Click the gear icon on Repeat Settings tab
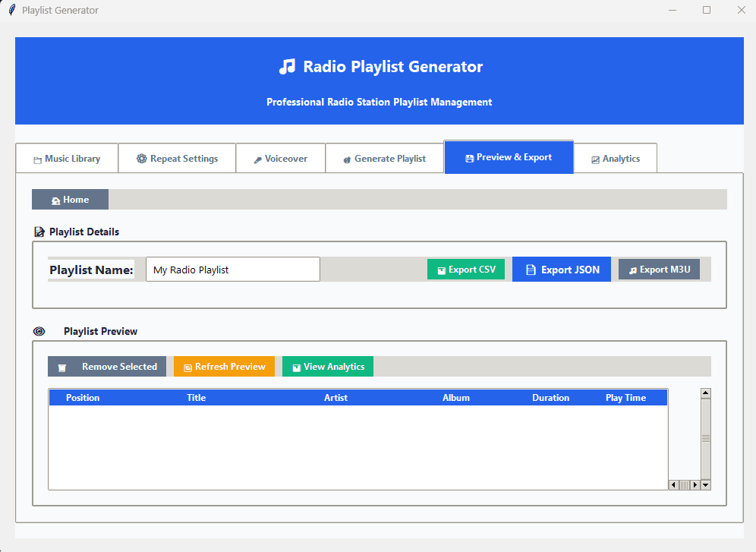Screen dimensions: 756x552 coord(141,158)
